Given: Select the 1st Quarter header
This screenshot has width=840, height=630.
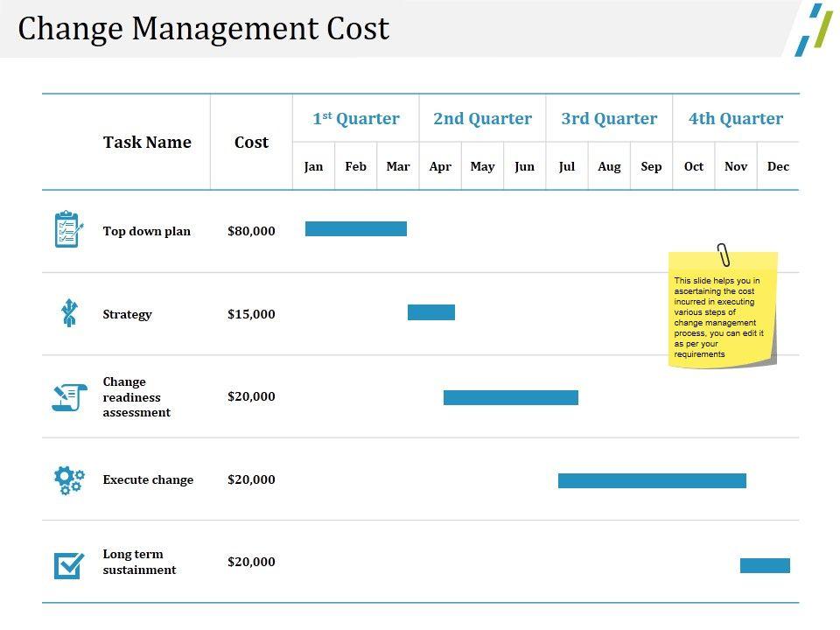Looking at the screenshot, I should pos(356,119).
